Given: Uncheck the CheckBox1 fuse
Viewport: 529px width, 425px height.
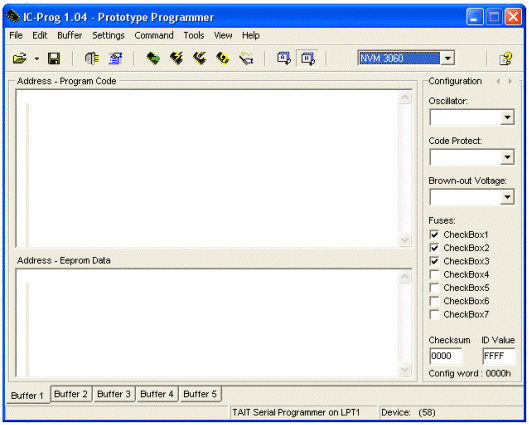Looking at the screenshot, I should [434, 234].
